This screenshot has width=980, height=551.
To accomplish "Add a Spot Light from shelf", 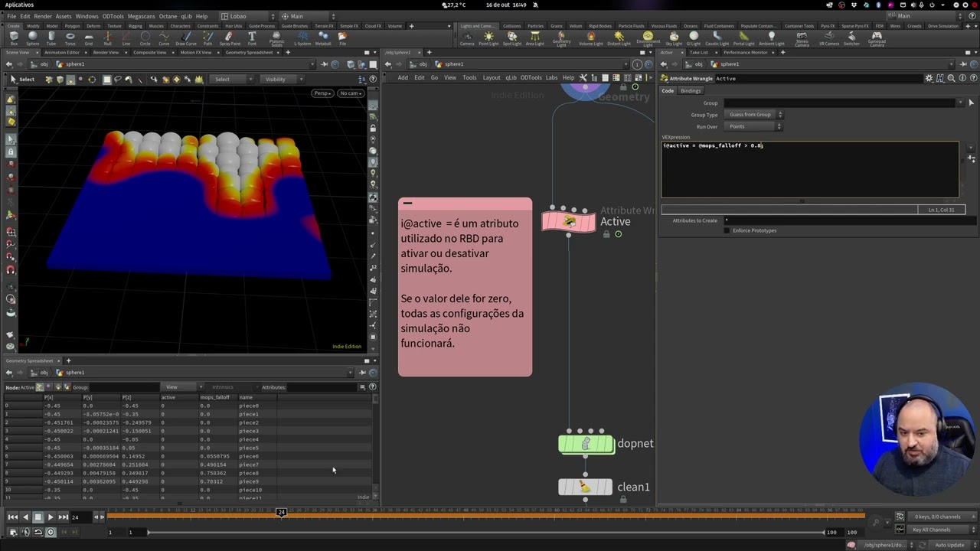I will pyautogui.click(x=512, y=38).
